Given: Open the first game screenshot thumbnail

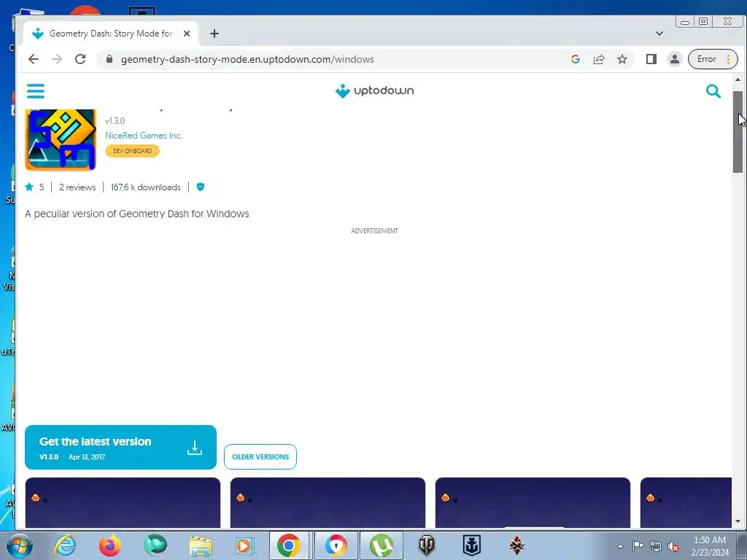Looking at the screenshot, I should pos(123,502).
